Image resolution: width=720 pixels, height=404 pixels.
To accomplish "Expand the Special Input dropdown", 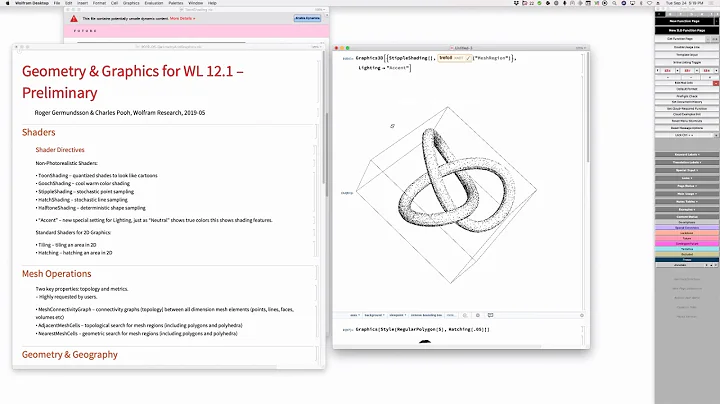I will click(x=687, y=170).
